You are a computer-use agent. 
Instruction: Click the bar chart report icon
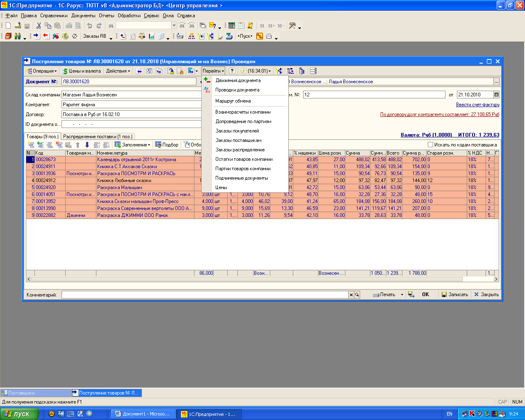151,36
